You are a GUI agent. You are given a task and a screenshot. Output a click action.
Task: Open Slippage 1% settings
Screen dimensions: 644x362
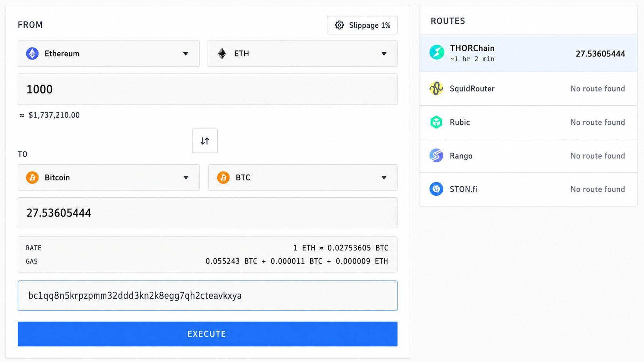point(362,25)
